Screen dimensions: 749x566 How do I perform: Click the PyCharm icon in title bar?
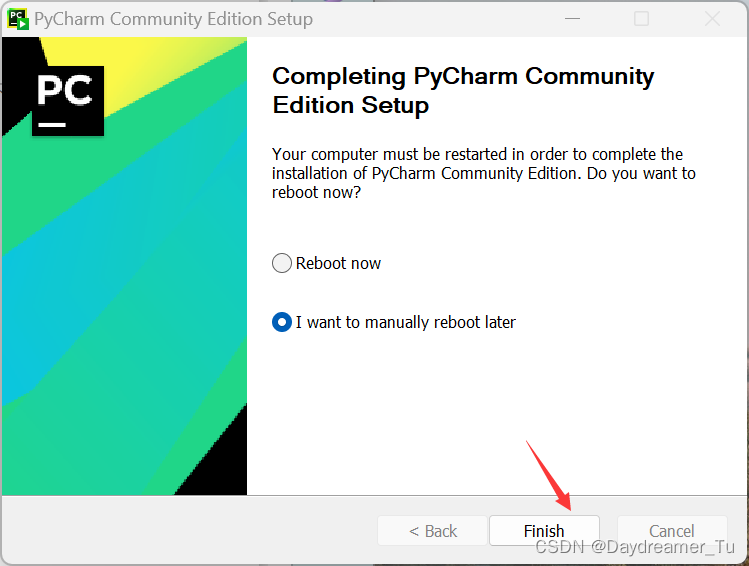pyautogui.click(x=18, y=19)
